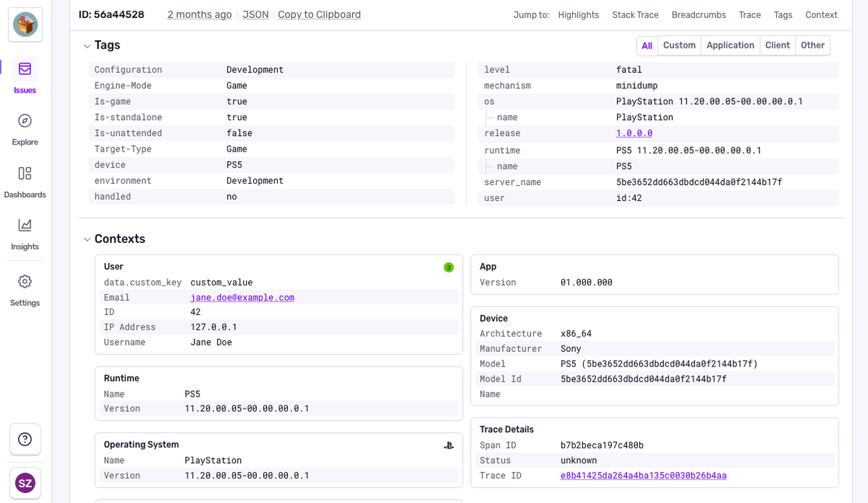The image size is (868, 503).
Task: Jump to Breadcrumbs section
Action: click(699, 14)
